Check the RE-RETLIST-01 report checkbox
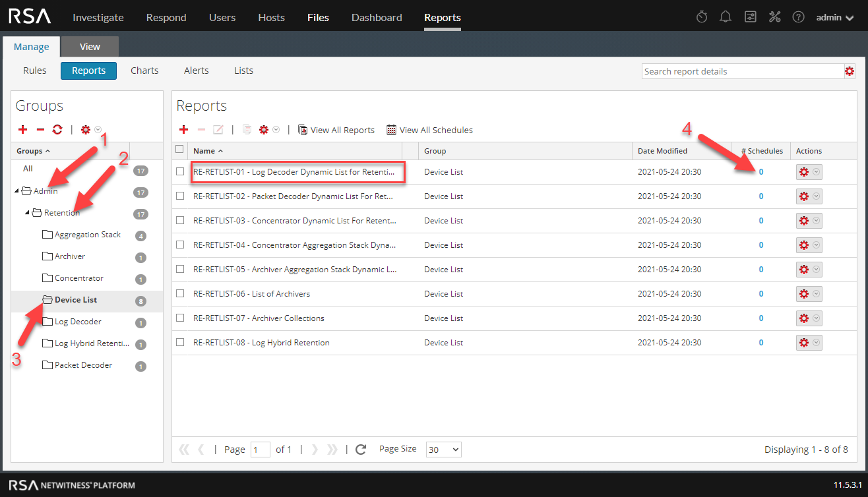The image size is (868, 497). click(x=180, y=172)
